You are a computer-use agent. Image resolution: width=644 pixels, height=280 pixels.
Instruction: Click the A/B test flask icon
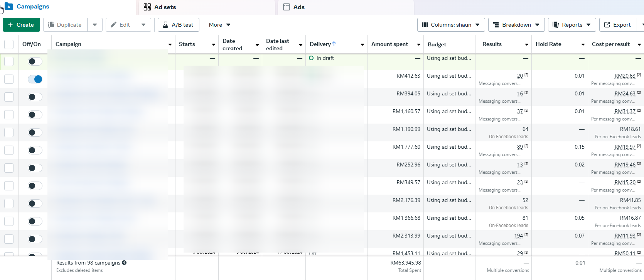165,25
